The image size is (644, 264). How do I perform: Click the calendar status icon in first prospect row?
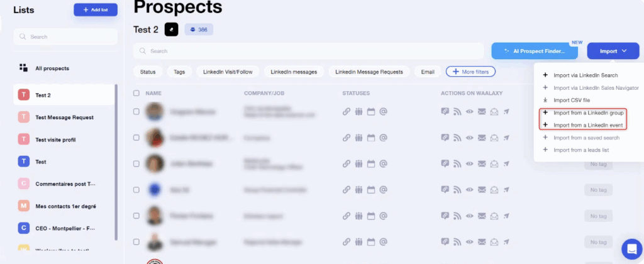pyautogui.click(x=371, y=112)
